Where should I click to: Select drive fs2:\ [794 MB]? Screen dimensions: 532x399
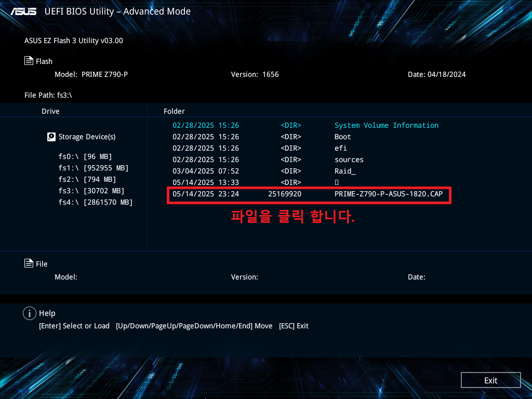pos(87,179)
